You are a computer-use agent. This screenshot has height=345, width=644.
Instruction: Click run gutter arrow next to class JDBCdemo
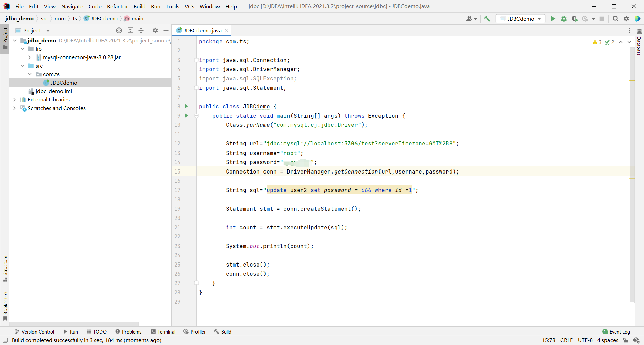[186, 106]
